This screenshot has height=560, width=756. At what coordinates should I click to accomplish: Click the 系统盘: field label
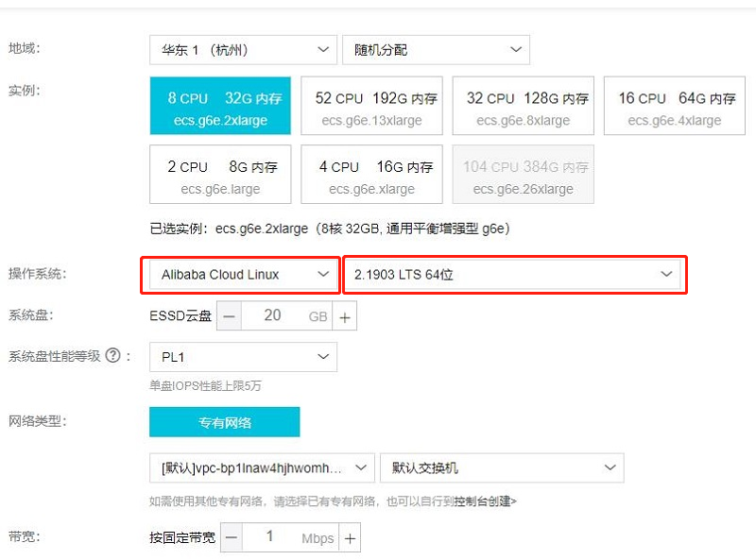(31, 315)
